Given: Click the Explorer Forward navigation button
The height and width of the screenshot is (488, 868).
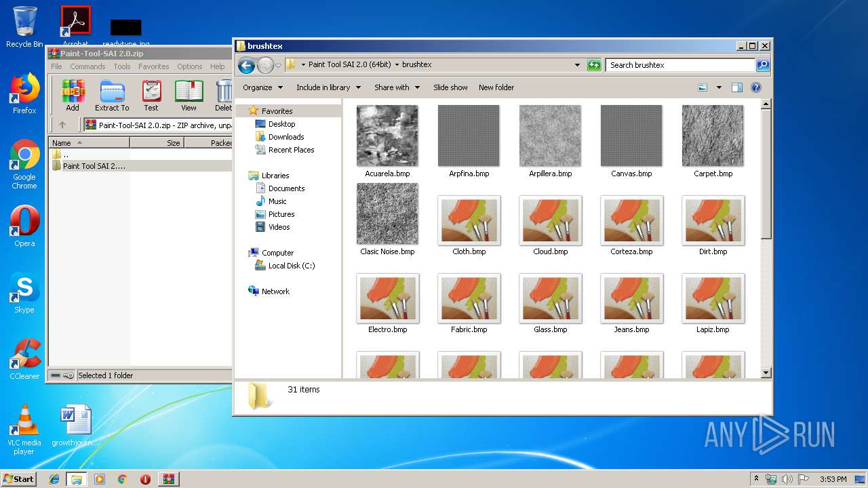Looking at the screenshot, I should click(x=265, y=65).
